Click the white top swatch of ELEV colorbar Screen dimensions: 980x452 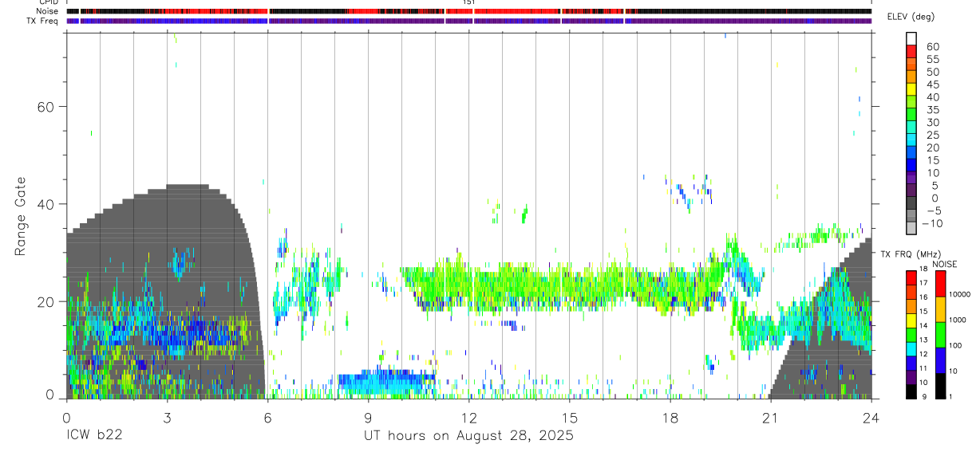pyautogui.click(x=911, y=38)
